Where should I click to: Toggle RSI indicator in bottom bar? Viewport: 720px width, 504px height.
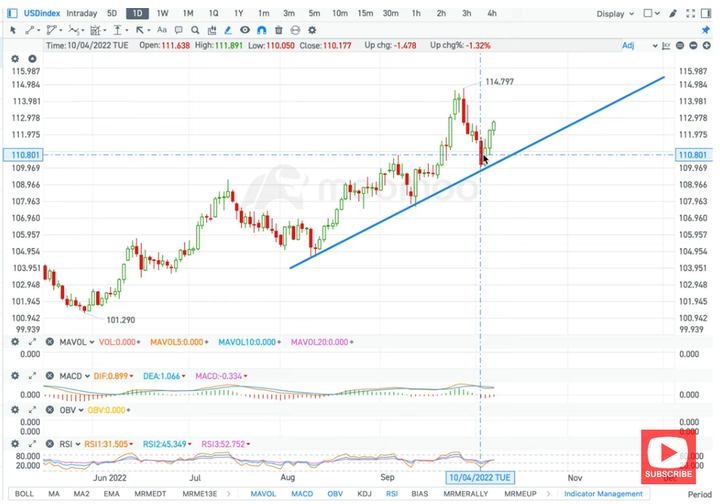pyautogui.click(x=392, y=494)
